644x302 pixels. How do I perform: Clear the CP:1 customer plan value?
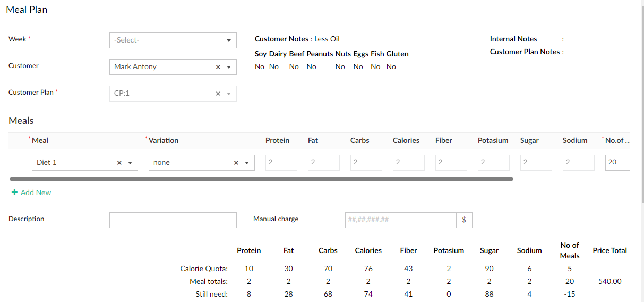(x=218, y=94)
